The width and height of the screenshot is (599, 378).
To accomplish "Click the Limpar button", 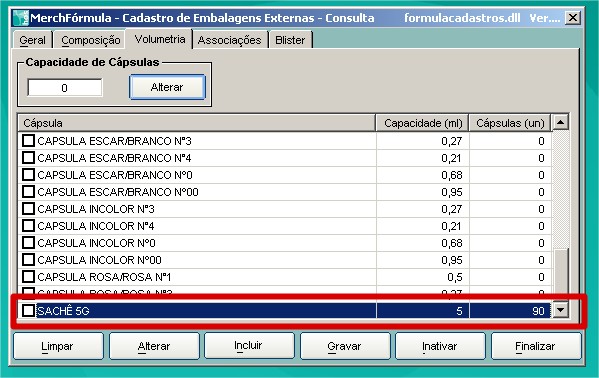I will click(58, 346).
